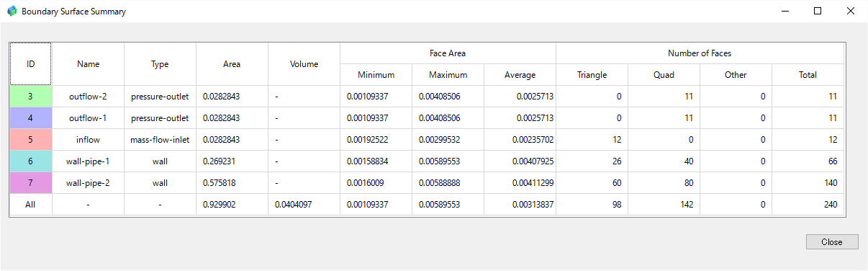Select the green ID 3 color cell

31,97
